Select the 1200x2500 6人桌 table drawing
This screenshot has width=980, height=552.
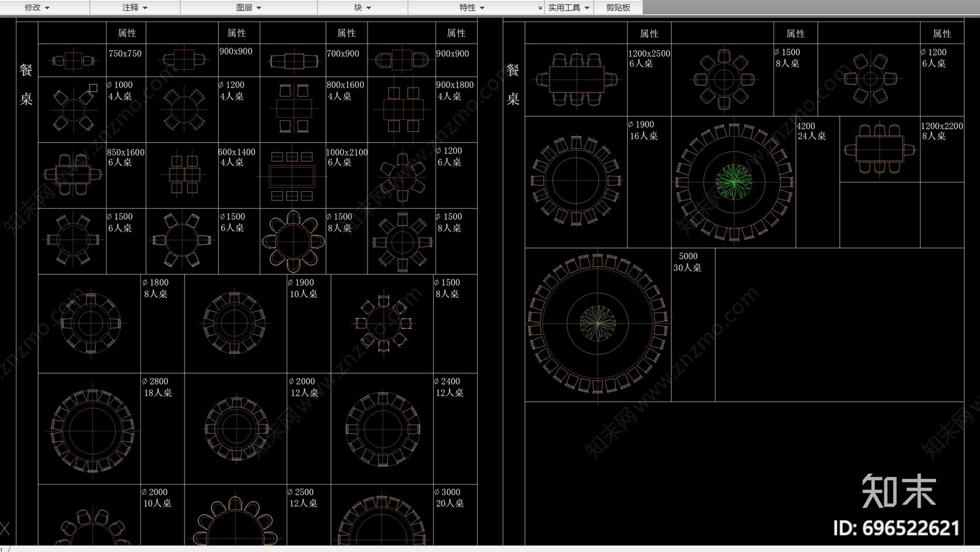click(x=576, y=80)
